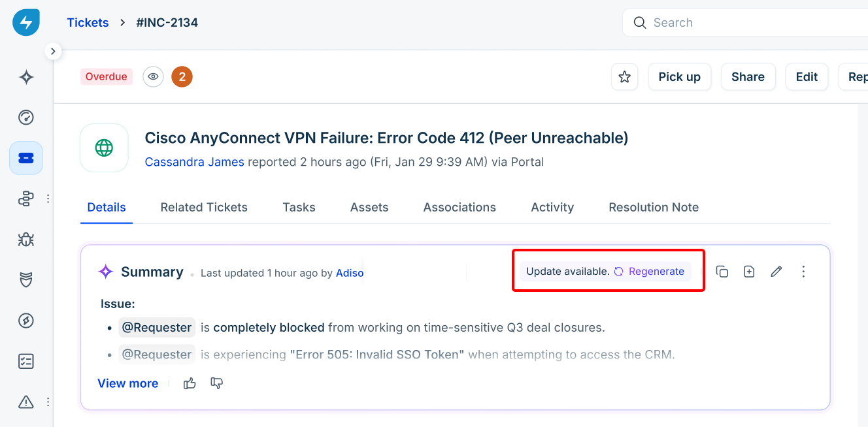Open the shield icon in sidebar
Screen dimensions: 868x427
coord(26,280)
